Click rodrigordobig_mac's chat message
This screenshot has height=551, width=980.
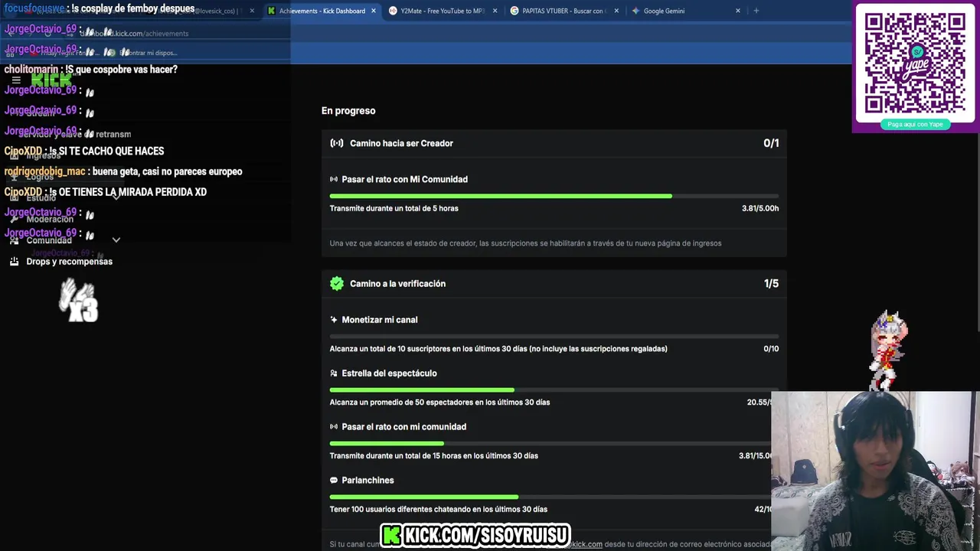coord(123,171)
